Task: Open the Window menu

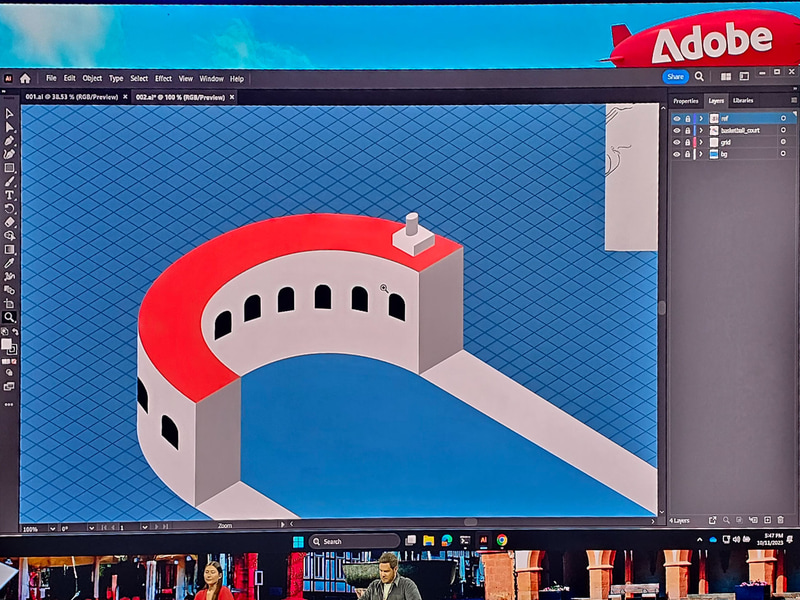Action: (210, 77)
